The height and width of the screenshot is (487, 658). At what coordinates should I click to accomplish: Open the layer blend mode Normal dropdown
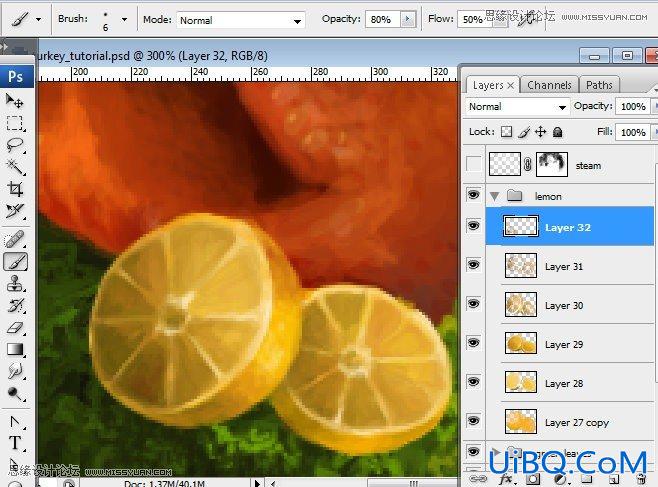click(x=517, y=107)
